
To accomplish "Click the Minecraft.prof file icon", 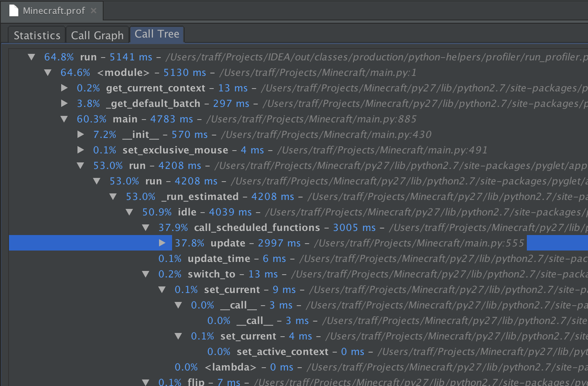I will click(14, 11).
